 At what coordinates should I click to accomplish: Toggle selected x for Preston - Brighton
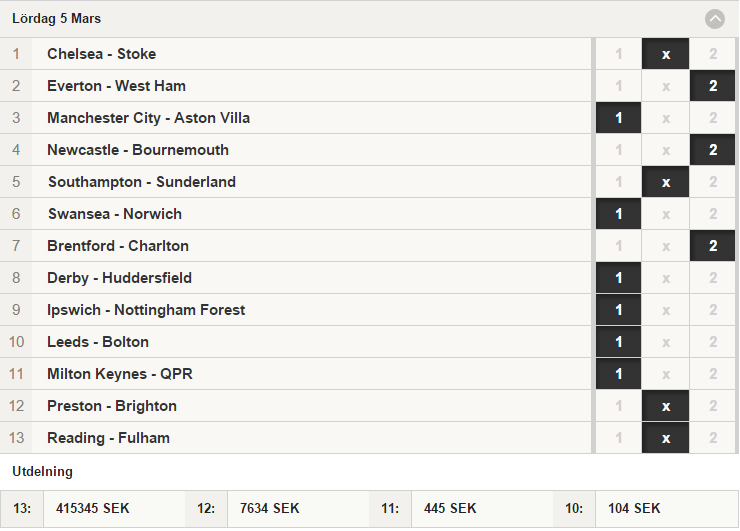[x=665, y=406]
